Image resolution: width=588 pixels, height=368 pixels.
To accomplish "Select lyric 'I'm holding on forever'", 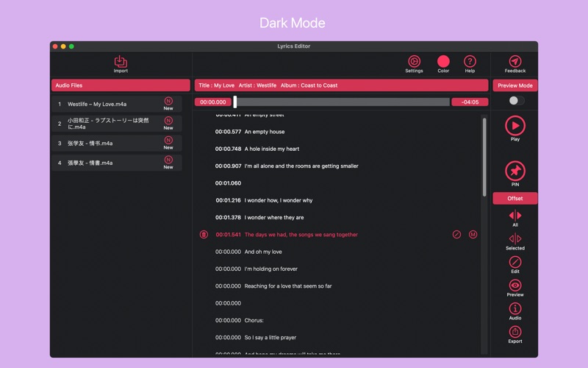I will pos(270,269).
